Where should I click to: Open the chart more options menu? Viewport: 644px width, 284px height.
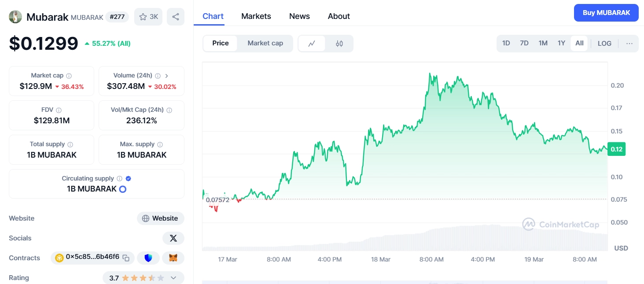coord(629,43)
